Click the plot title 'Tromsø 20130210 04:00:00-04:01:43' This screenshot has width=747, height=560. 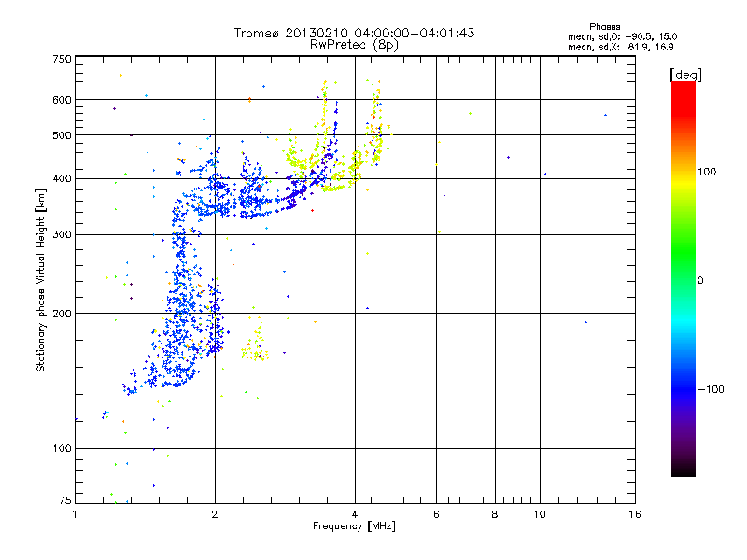pos(354,33)
